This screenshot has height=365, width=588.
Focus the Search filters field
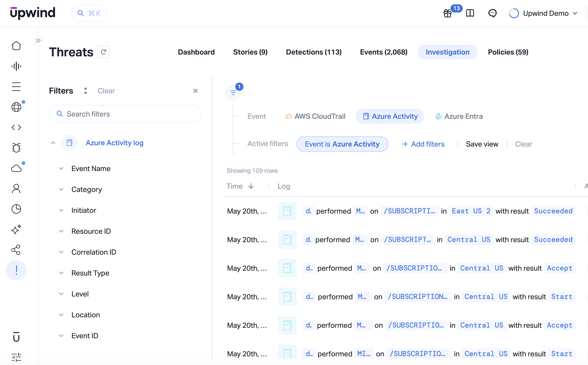tap(125, 114)
